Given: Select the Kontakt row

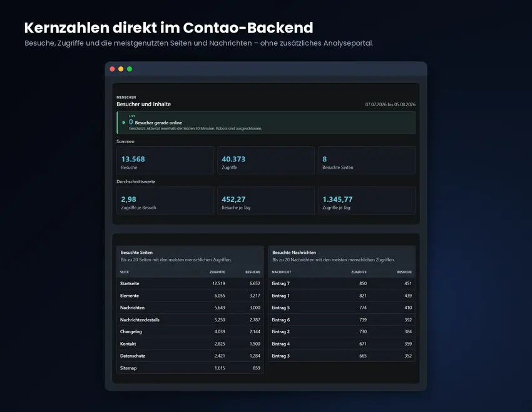Looking at the screenshot, I should 190,344.
